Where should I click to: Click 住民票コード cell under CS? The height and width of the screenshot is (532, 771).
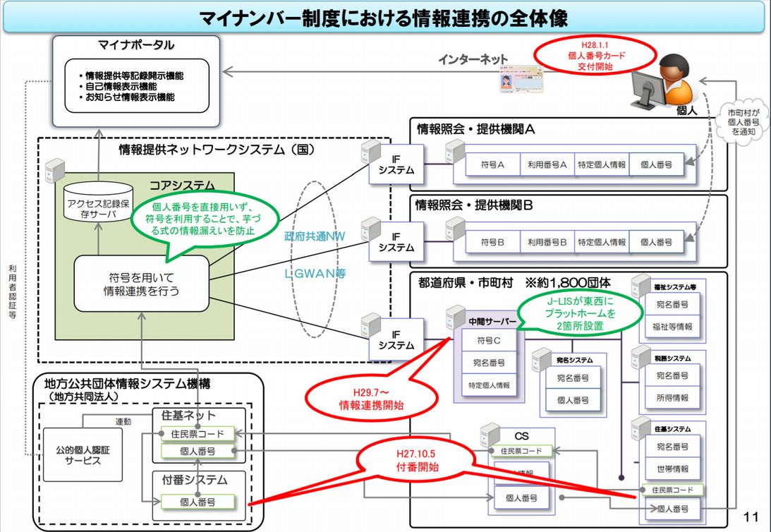[x=521, y=450]
